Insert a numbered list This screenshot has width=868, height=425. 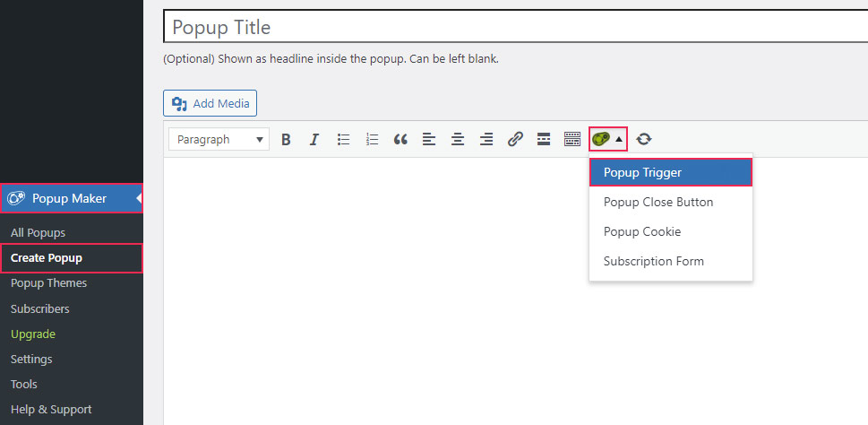tap(372, 140)
